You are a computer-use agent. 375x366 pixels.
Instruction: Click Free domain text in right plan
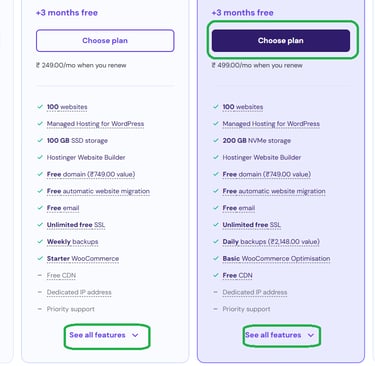[267, 174]
